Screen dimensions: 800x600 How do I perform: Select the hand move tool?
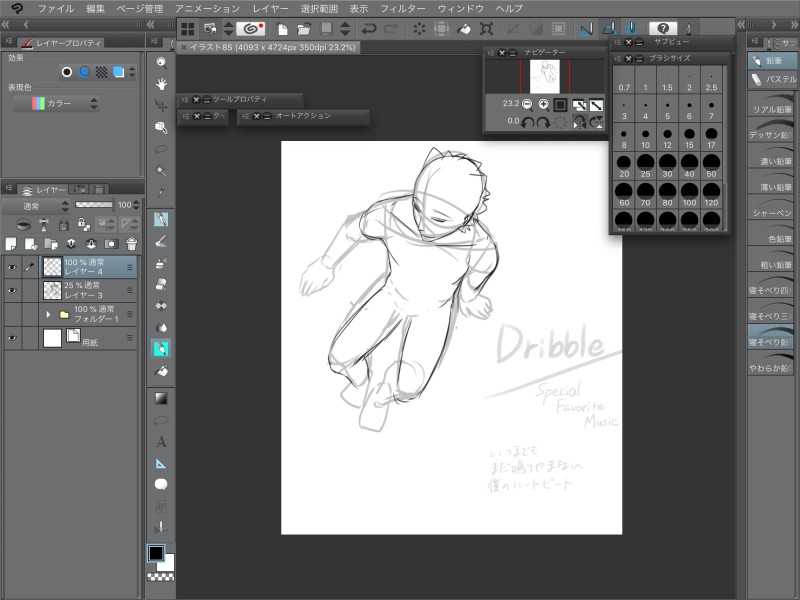161,84
